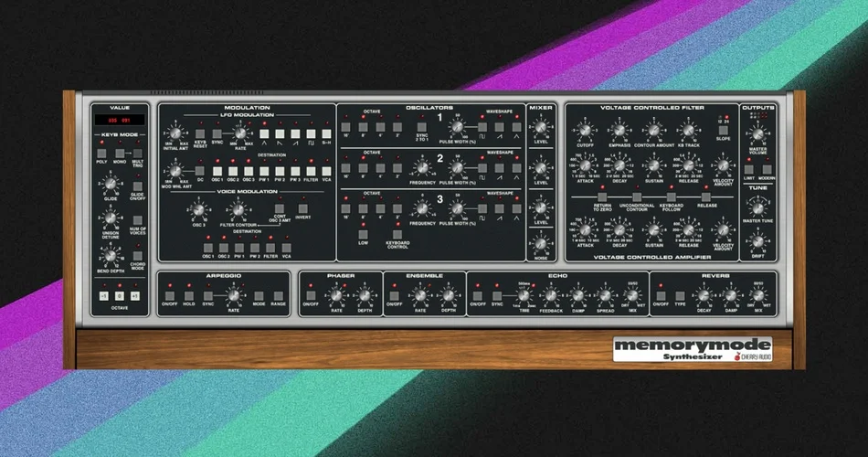The height and width of the screenshot is (457, 868).
Task: Toggle the LFO SYNC button
Action: point(217,133)
